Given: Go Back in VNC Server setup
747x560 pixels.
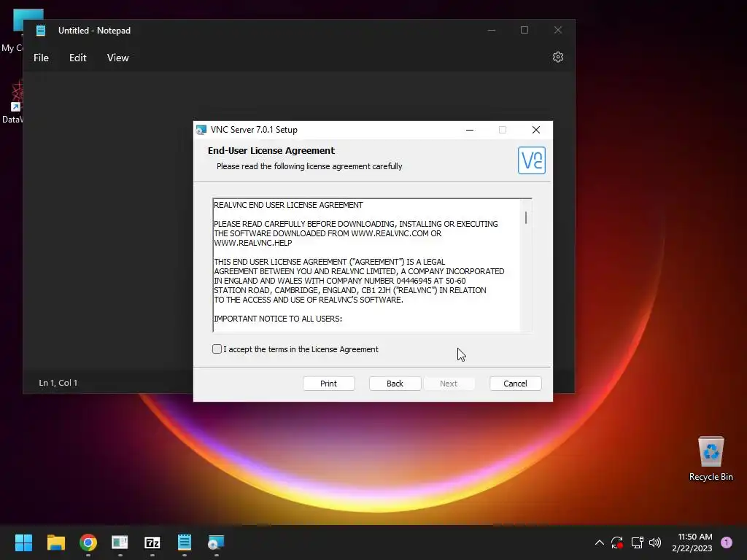Looking at the screenshot, I should 395,384.
